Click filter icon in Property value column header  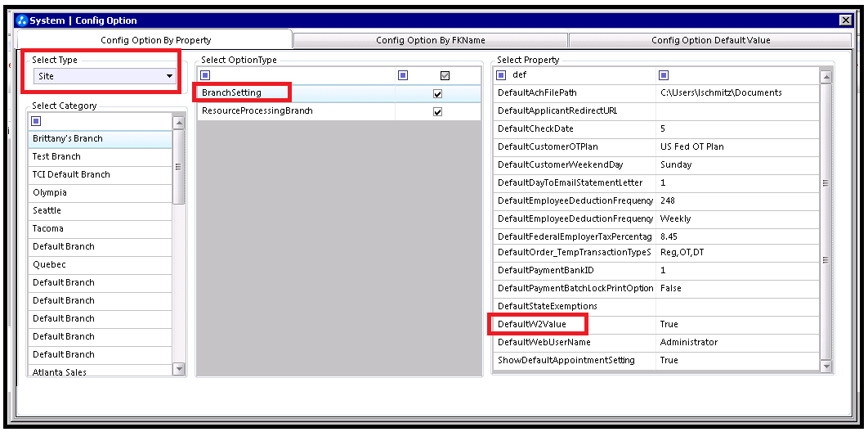pyautogui.click(x=664, y=75)
